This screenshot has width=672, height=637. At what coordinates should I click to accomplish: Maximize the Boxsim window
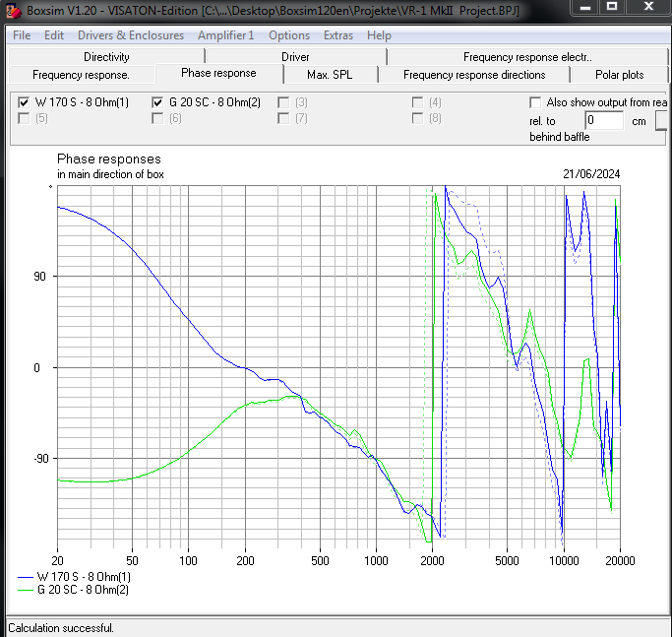[612, 7]
